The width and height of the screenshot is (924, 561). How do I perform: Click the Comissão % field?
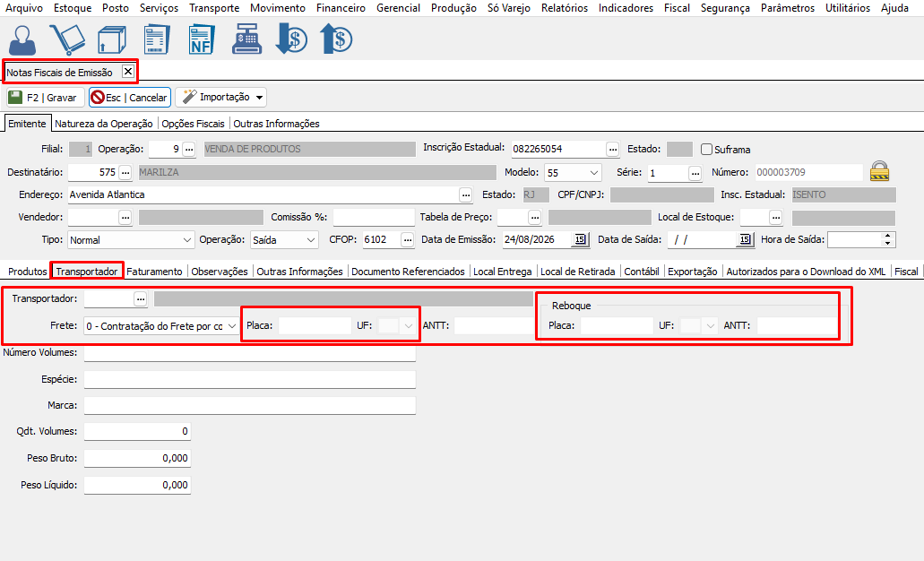click(x=374, y=218)
